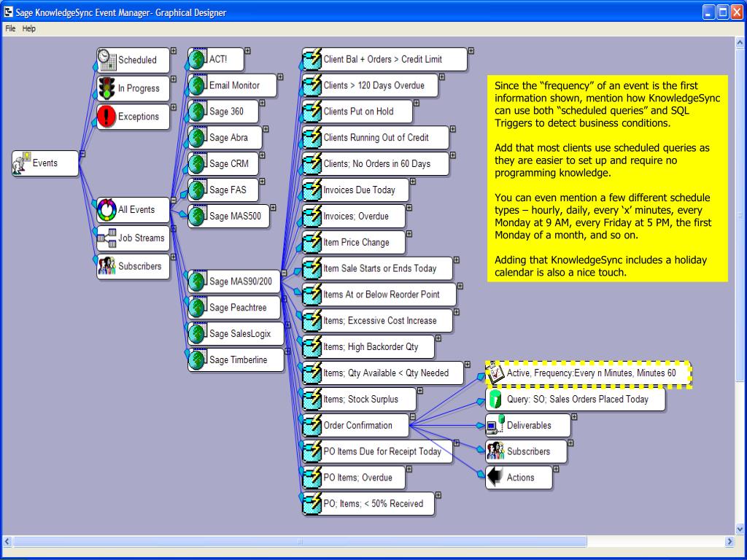Click the Sage Abra globe icon
This screenshot has height=560, width=747.
(x=197, y=138)
